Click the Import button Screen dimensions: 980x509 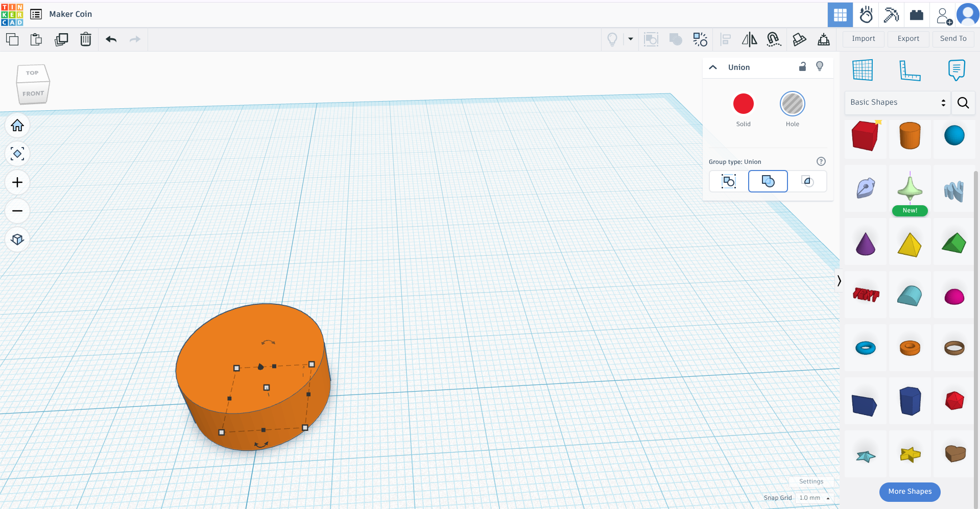pyautogui.click(x=864, y=39)
